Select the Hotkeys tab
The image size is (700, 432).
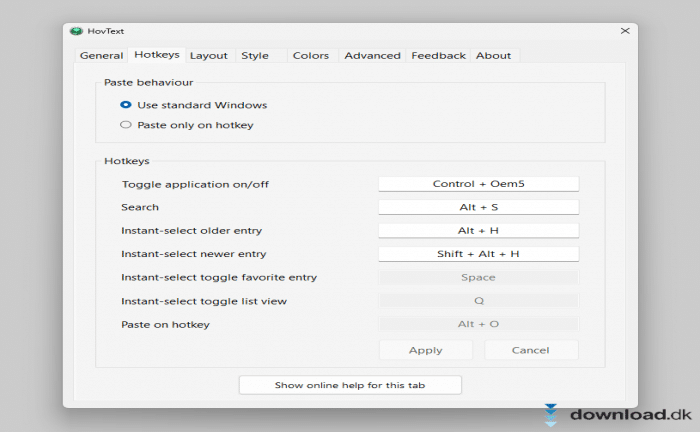pos(157,54)
